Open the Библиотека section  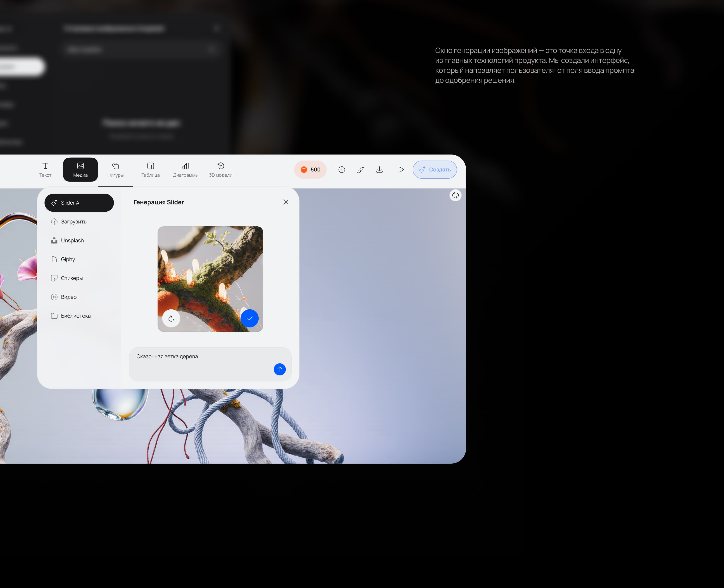pyautogui.click(x=76, y=316)
